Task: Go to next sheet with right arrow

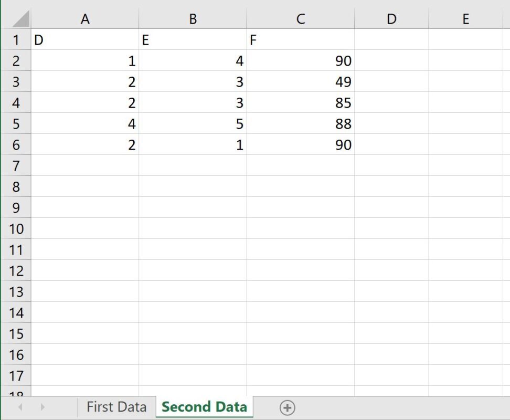Action: 42,407
